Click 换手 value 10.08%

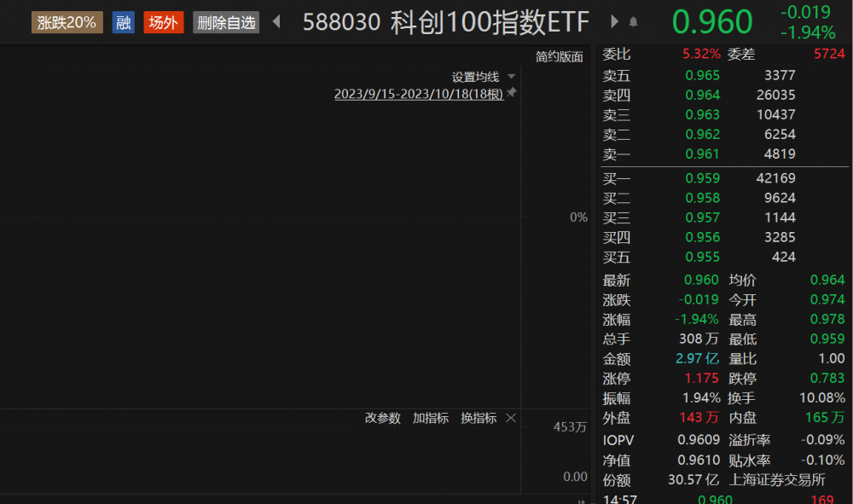(822, 397)
